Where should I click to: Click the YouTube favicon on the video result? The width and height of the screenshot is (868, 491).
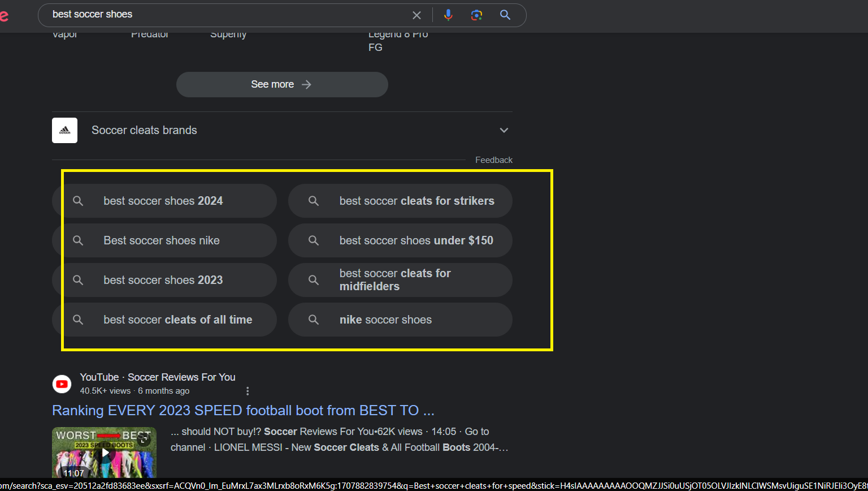click(62, 384)
